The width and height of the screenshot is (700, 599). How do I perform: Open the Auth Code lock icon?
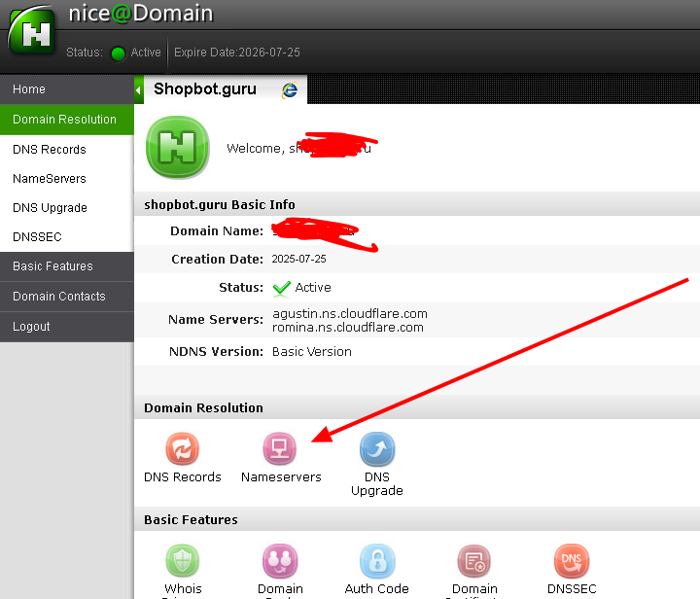[376, 562]
